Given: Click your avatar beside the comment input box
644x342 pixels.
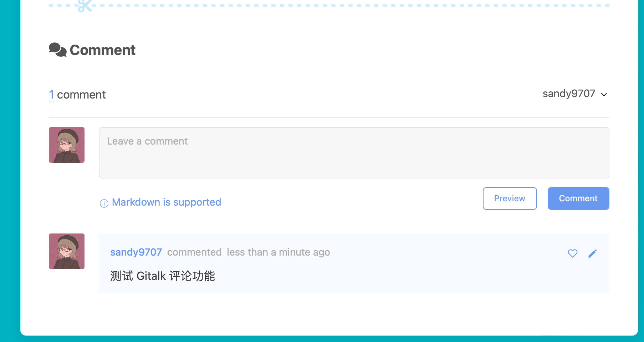Looking at the screenshot, I should point(66,145).
